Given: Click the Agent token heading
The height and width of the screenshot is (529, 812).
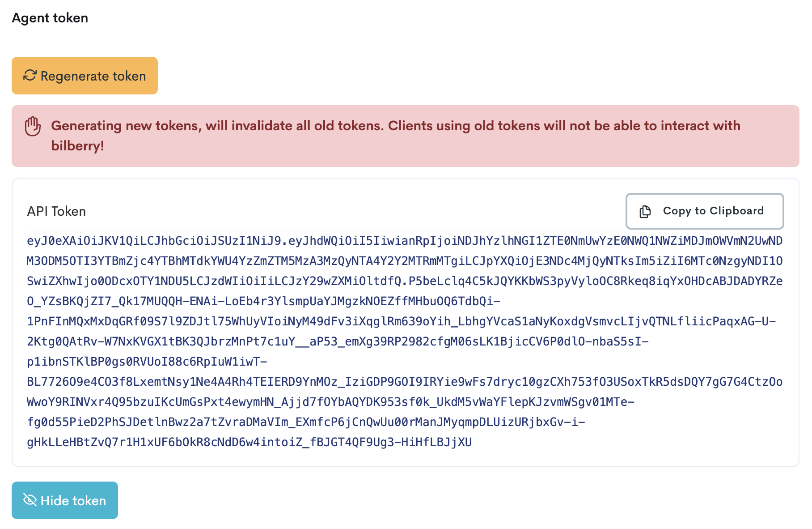Looking at the screenshot, I should coord(50,18).
